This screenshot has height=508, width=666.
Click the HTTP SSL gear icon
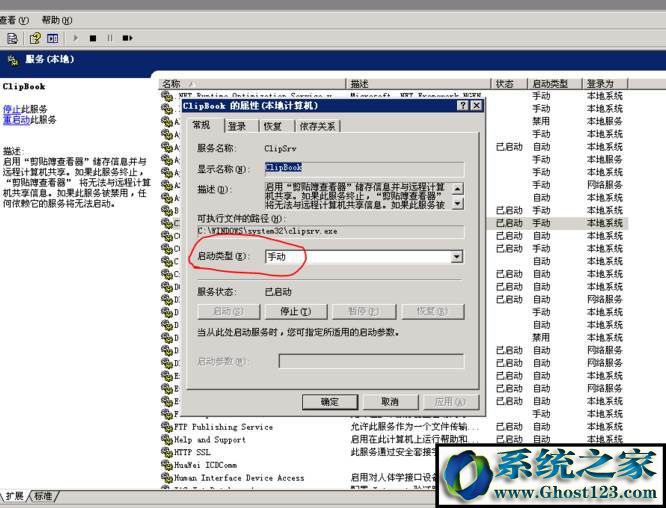click(166, 452)
